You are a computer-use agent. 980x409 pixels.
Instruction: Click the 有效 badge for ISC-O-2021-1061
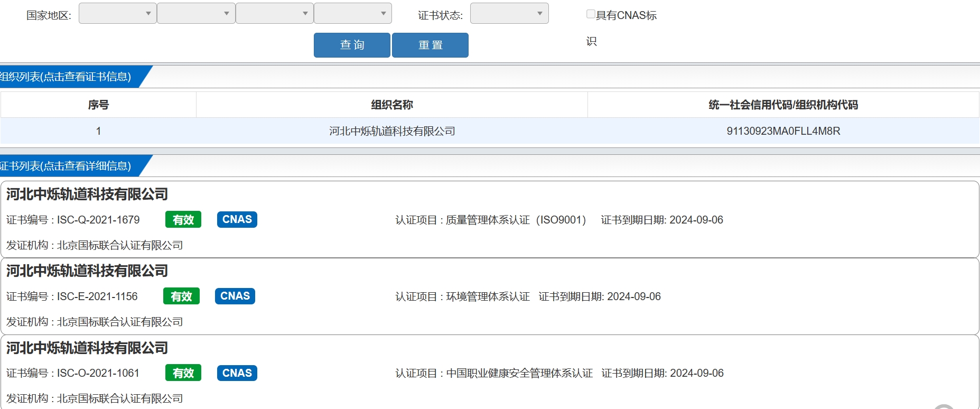coord(183,373)
